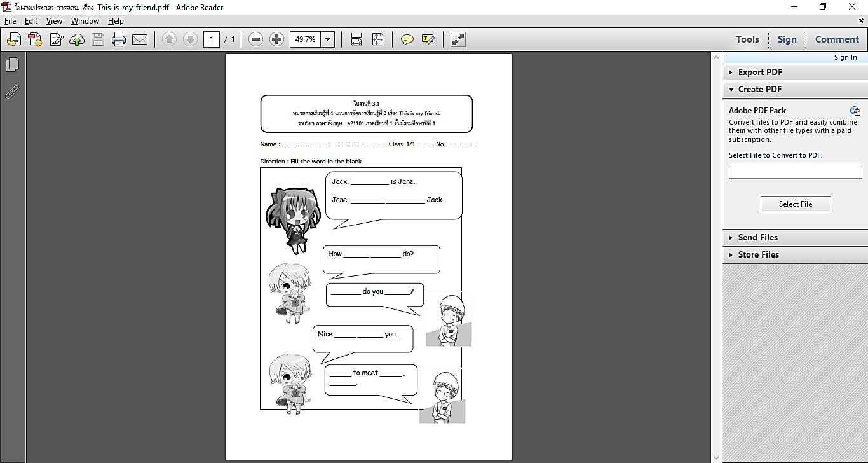This screenshot has height=463, width=868.
Task: Open the zoom level dropdown arrow
Action: [328, 39]
